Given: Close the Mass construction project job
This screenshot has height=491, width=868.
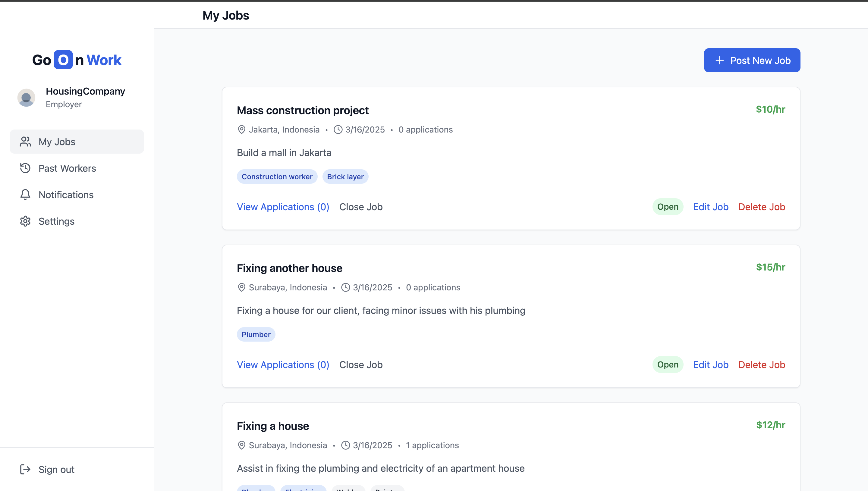Looking at the screenshot, I should (361, 207).
